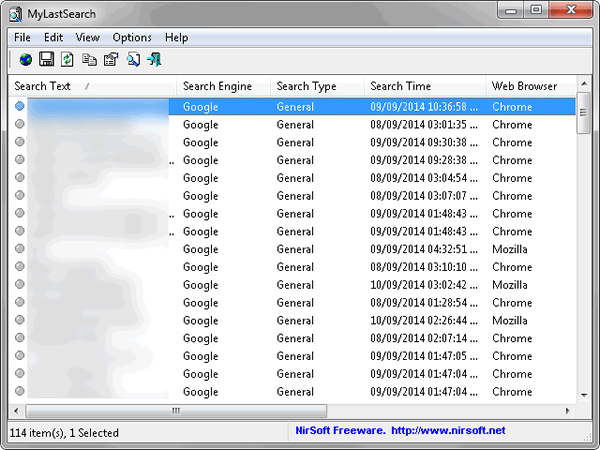
Task: Click the MyLastSearch app icon in title bar
Action: [16, 14]
